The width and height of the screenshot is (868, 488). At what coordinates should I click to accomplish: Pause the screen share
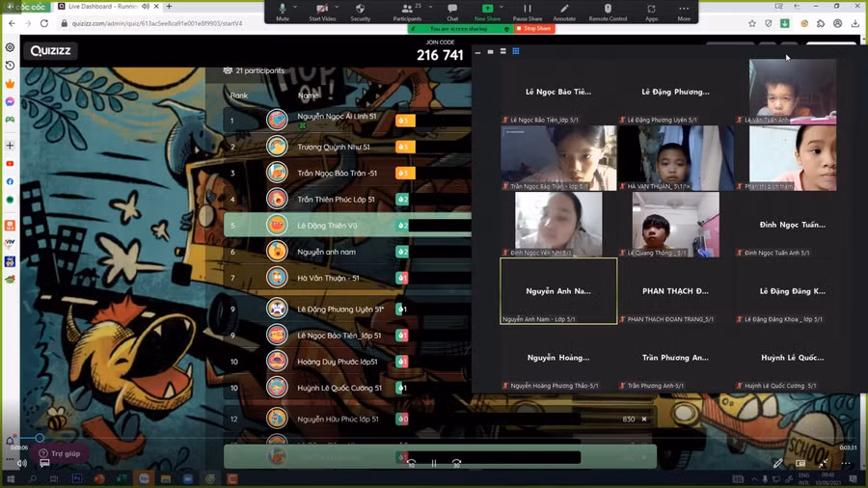click(527, 9)
